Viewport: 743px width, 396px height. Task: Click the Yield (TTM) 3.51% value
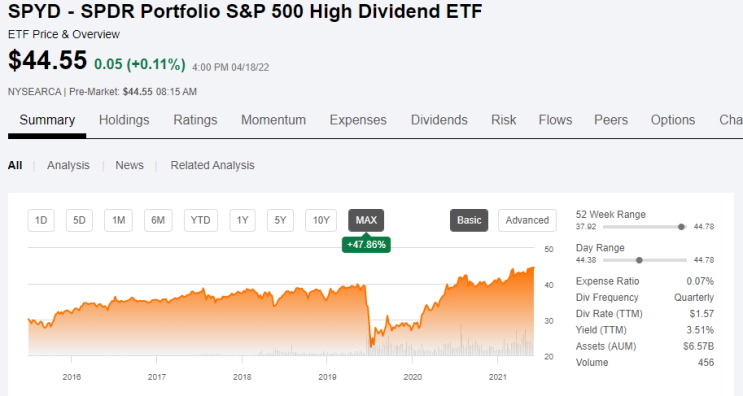click(x=700, y=330)
